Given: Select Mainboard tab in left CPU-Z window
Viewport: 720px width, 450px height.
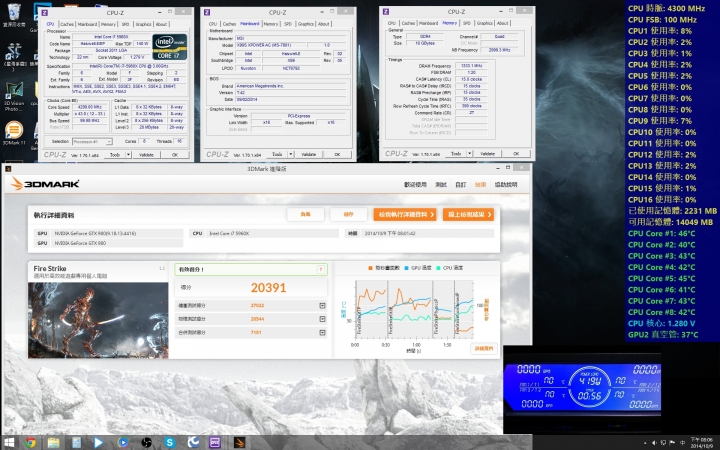Looking at the screenshot, I should (87, 24).
